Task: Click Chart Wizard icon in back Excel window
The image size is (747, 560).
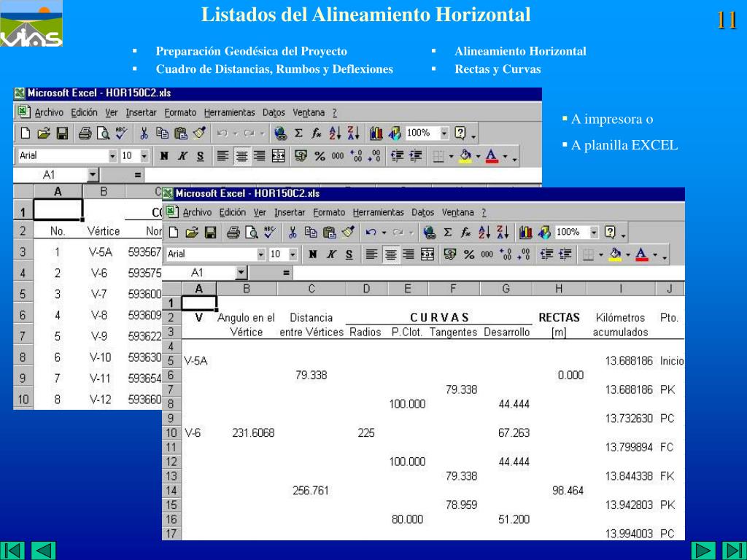Action: coord(376,133)
